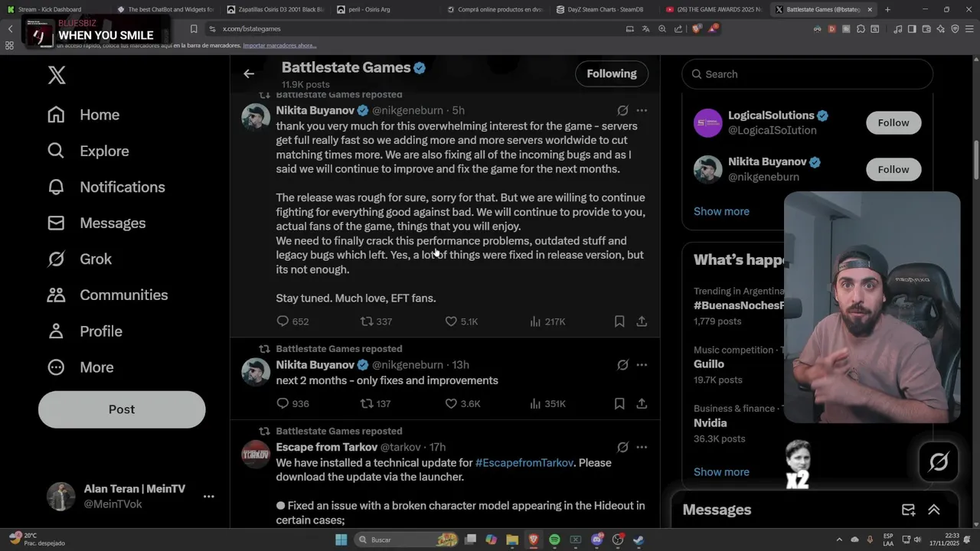
Task: Open the #BuenasNoches trending topic
Action: click(740, 305)
